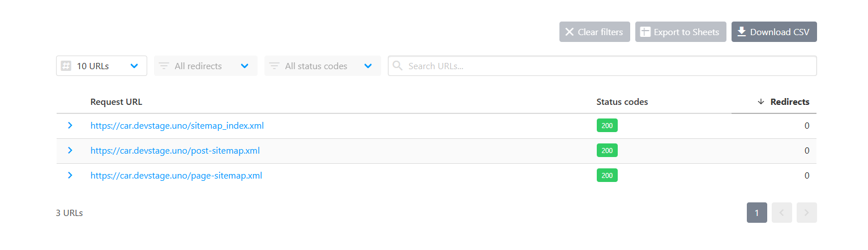The height and width of the screenshot is (250, 868).
Task: Open the page-sitemap.xml URL link
Action: click(176, 176)
